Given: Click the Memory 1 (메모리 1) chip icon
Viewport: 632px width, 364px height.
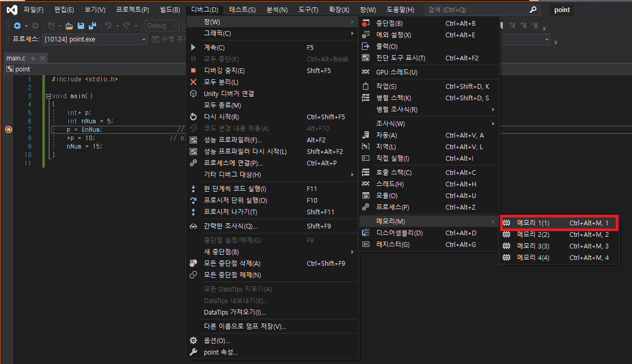Looking at the screenshot, I should tap(507, 223).
